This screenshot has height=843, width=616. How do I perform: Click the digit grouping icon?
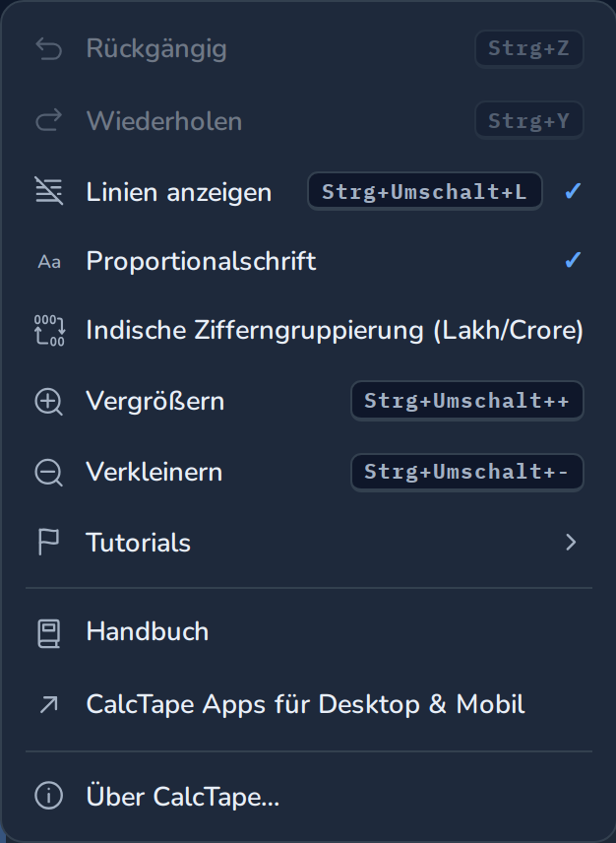(49, 330)
